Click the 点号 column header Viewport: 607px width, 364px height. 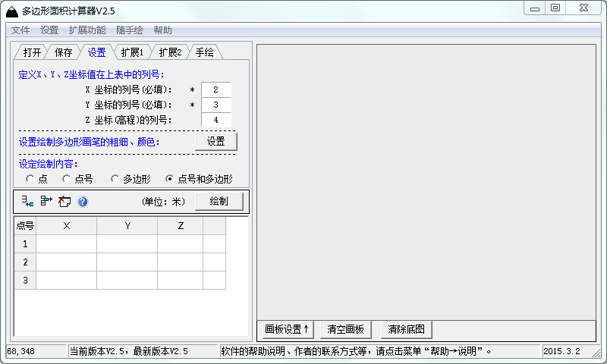(x=25, y=226)
